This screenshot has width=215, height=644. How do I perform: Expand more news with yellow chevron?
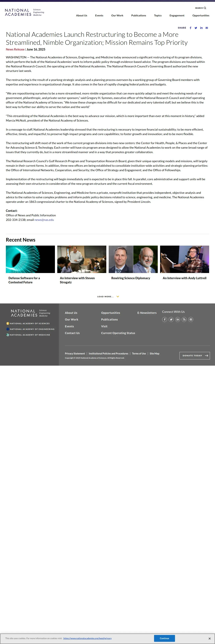(118, 296)
